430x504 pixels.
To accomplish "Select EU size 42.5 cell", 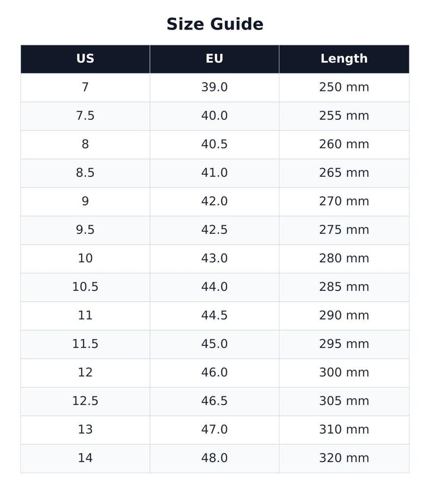I will (215, 230).
